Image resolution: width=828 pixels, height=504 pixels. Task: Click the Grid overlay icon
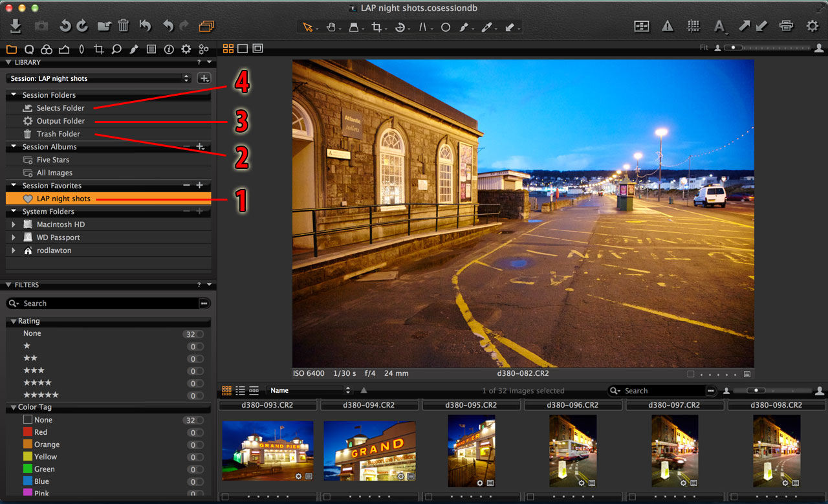point(693,26)
